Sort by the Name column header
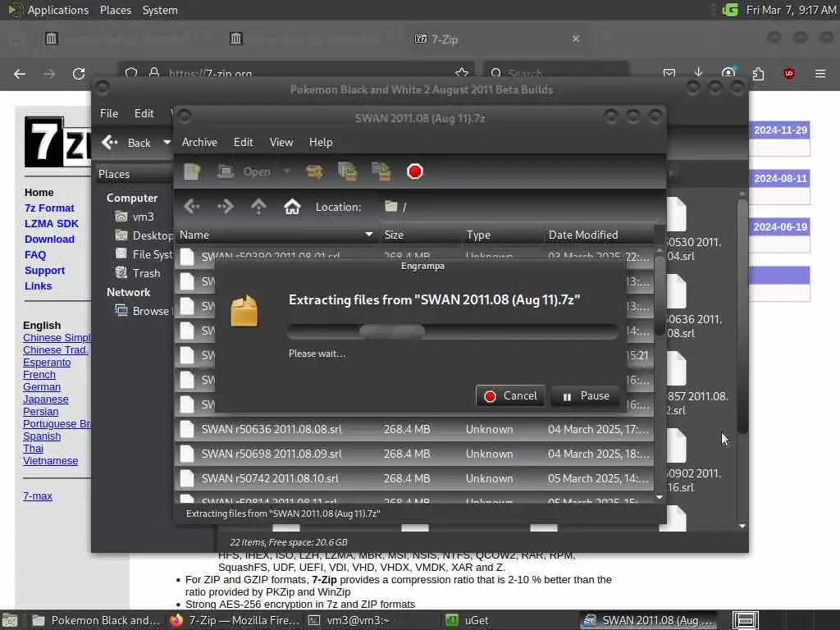840x630 pixels. pyautogui.click(x=276, y=235)
